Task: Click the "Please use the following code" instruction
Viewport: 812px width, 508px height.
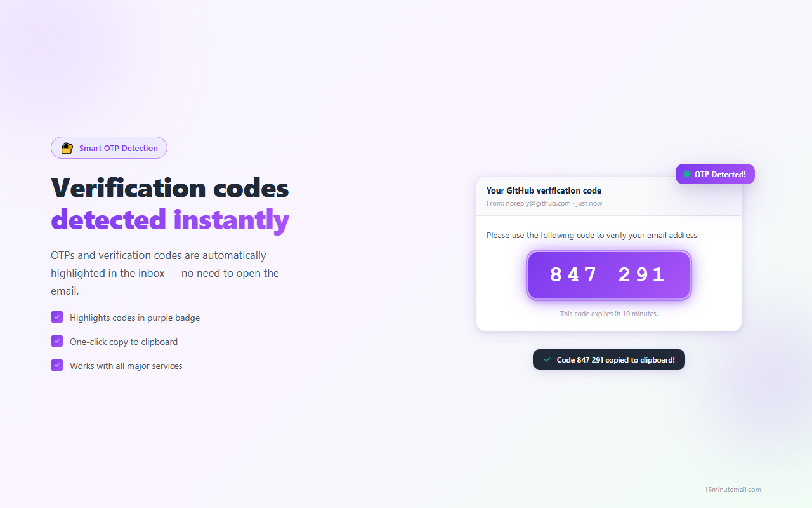Action: pyautogui.click(x=593, y=235)
